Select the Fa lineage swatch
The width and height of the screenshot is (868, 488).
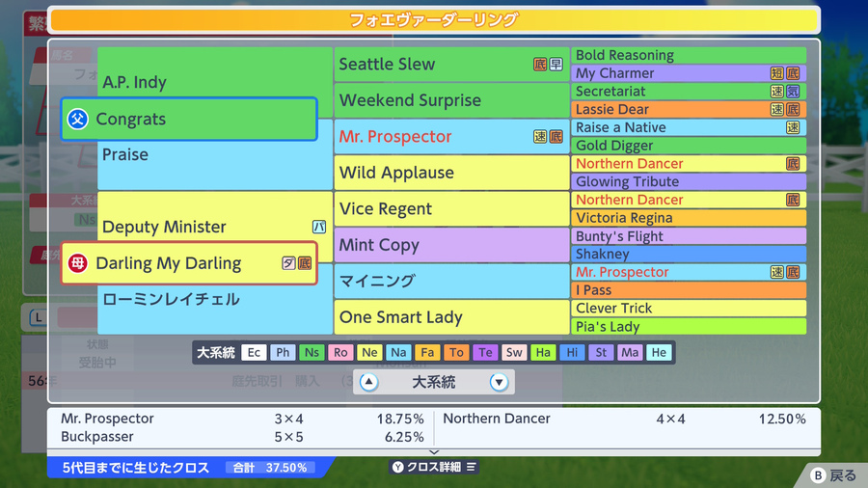(427, 352)
